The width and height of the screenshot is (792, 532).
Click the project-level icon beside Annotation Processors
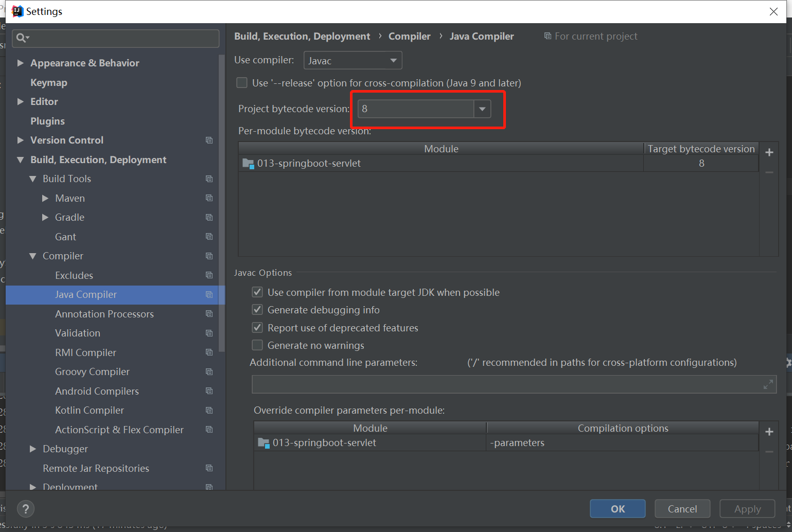click(209, 314)
